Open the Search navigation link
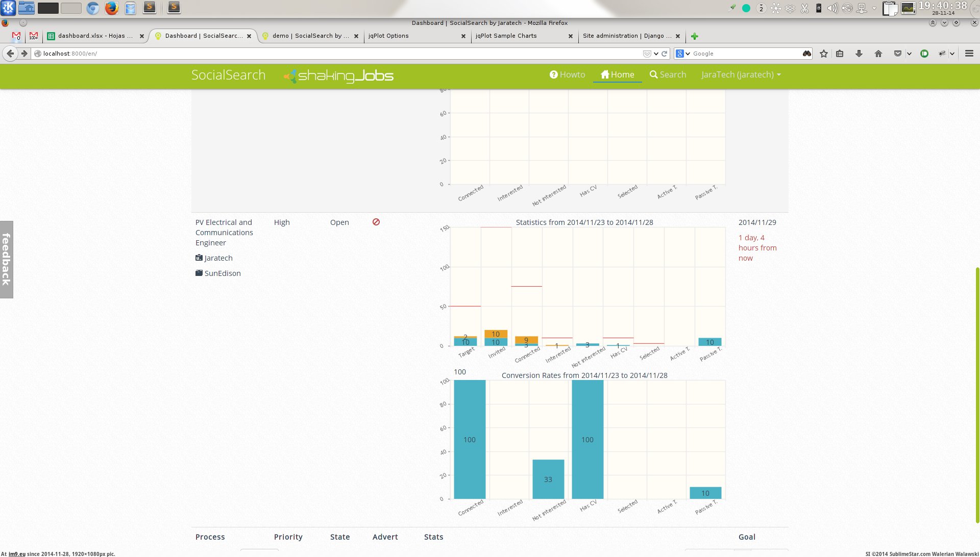 tap(668, 74)
